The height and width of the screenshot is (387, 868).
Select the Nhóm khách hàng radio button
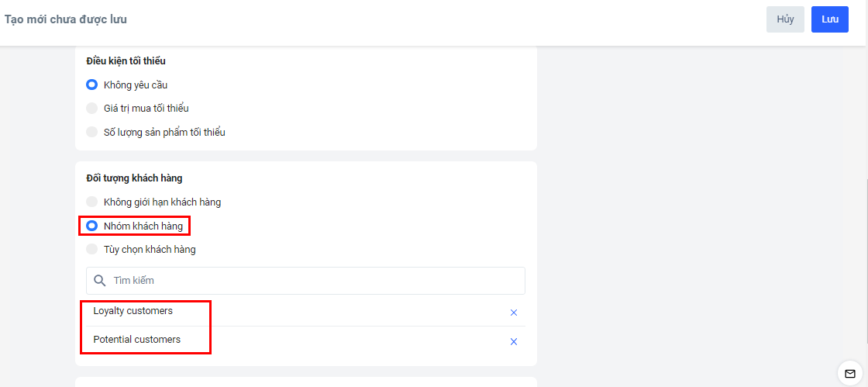(x=92, y=226)
